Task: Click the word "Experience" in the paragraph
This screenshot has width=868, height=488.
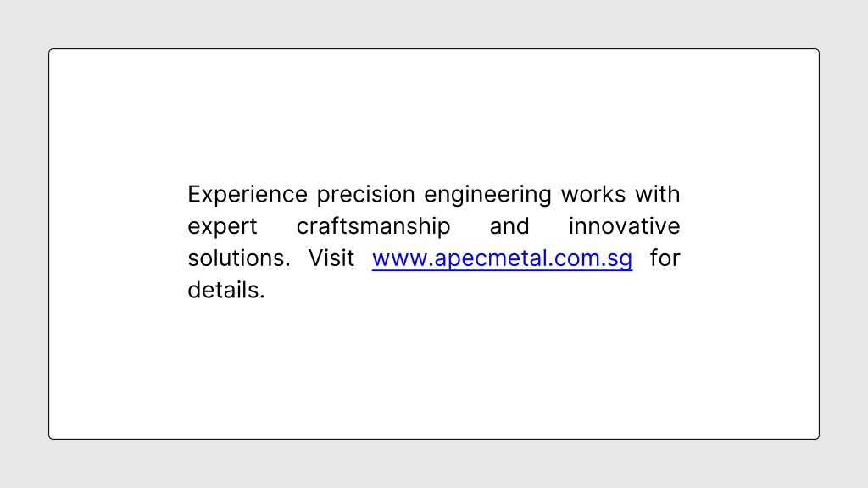Action: (248, 195)
